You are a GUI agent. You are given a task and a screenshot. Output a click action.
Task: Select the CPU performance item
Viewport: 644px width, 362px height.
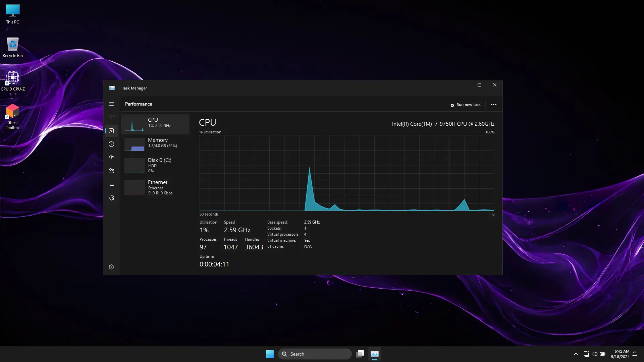click(155, 124)
